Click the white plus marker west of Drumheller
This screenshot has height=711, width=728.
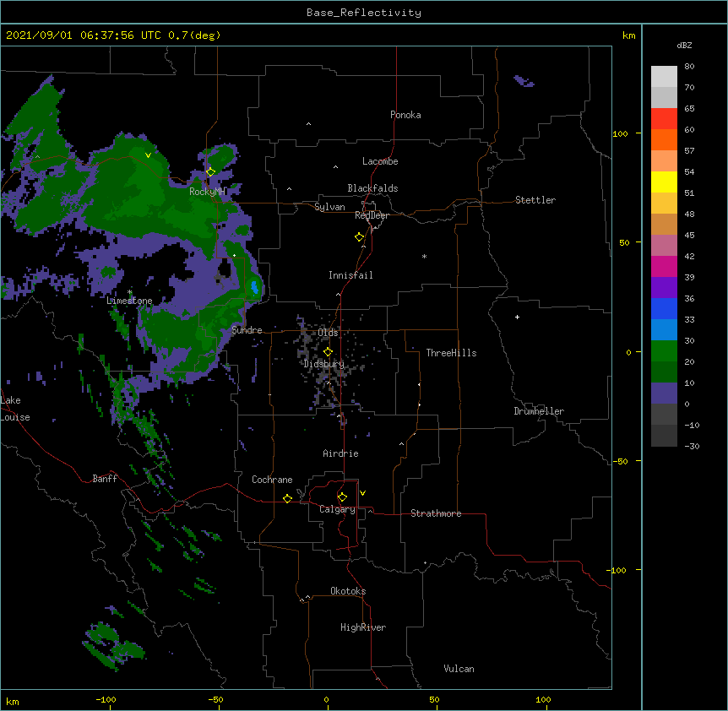tap(517, 317)
